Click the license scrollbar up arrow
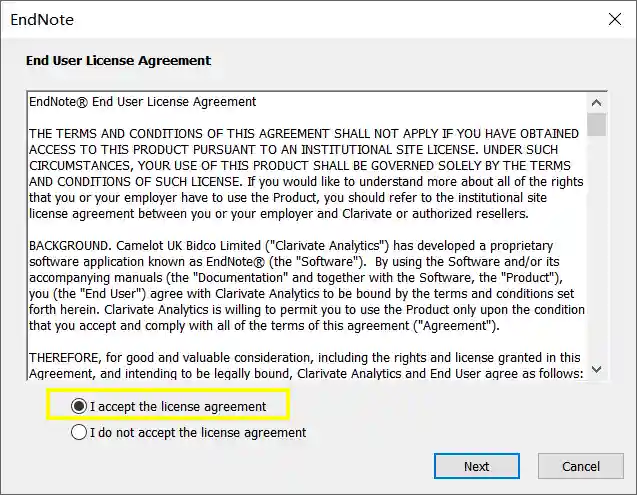The image size is (637, 495). coord(597,102)
